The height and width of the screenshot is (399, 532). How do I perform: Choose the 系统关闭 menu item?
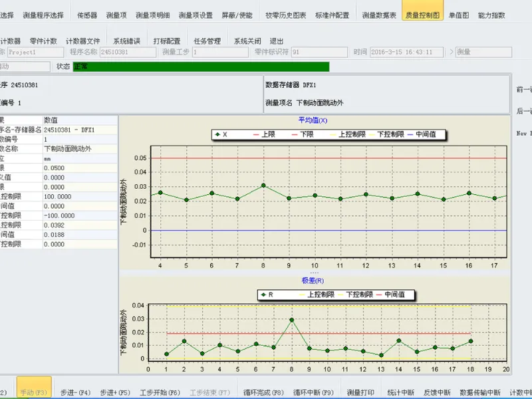[x=247, y=41]
